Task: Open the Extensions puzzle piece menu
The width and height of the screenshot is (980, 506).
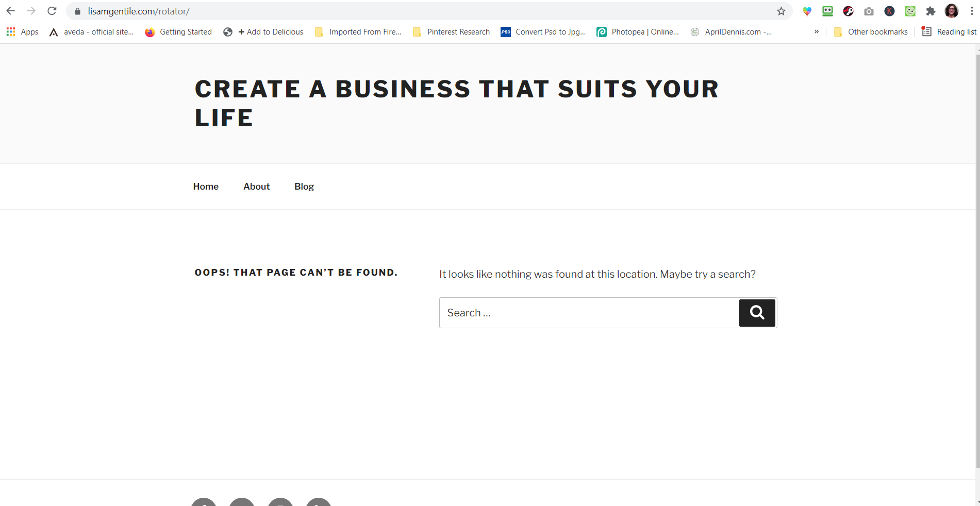Action: [931, 11]
